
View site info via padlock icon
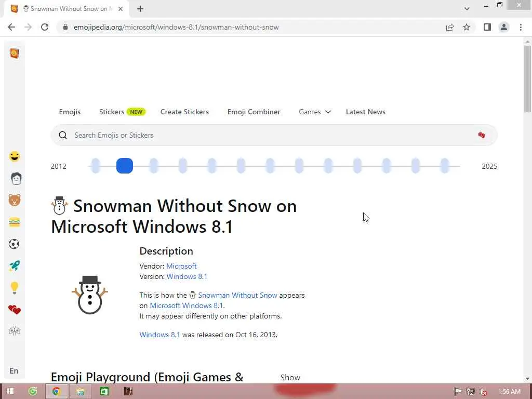(65, 27)
